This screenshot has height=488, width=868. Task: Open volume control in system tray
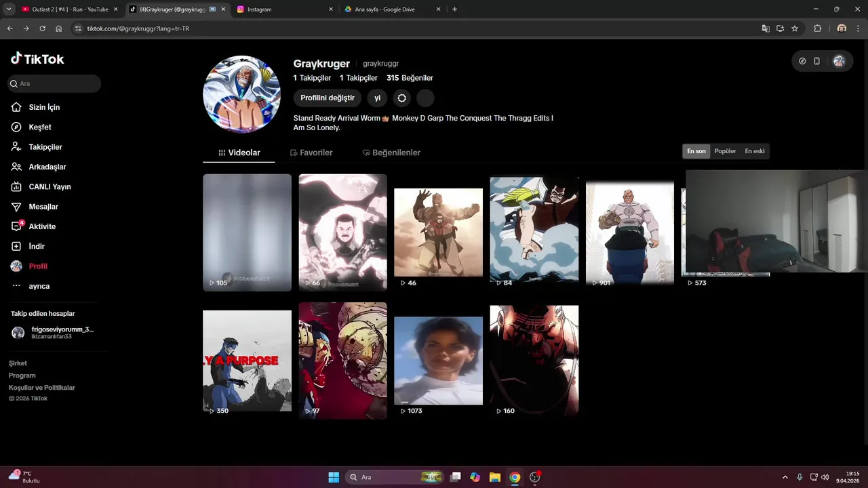coord(825,477)
